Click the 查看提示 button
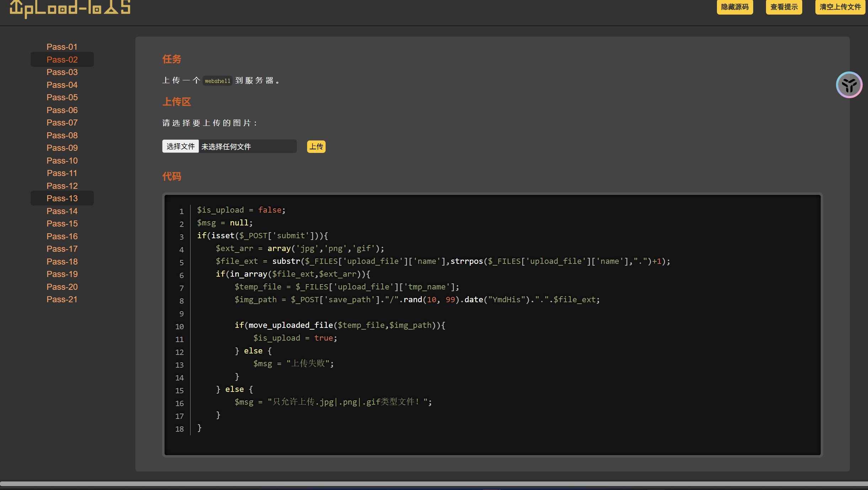The height and width of the screenshot is (490, 868). click(783, 7)
